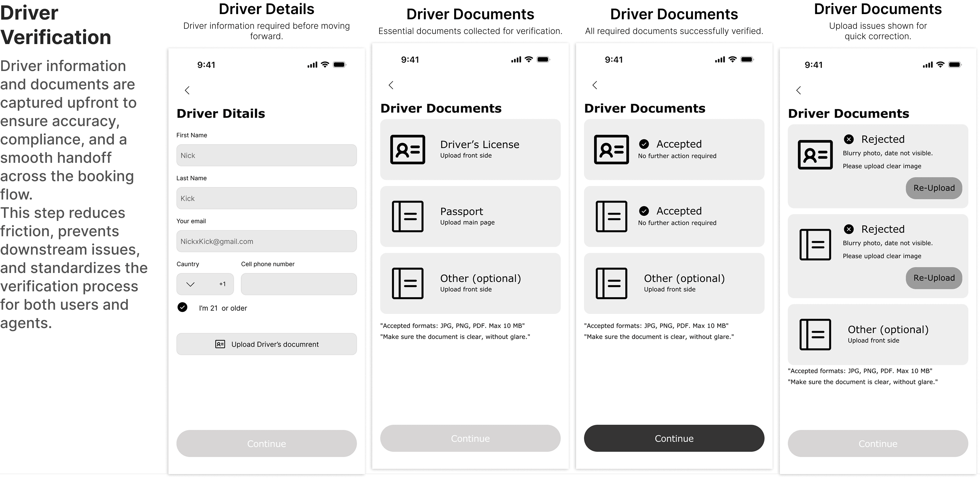Tap back arrow on rejected documents screen
Screen dimensions: 980x478
(798, 90)
